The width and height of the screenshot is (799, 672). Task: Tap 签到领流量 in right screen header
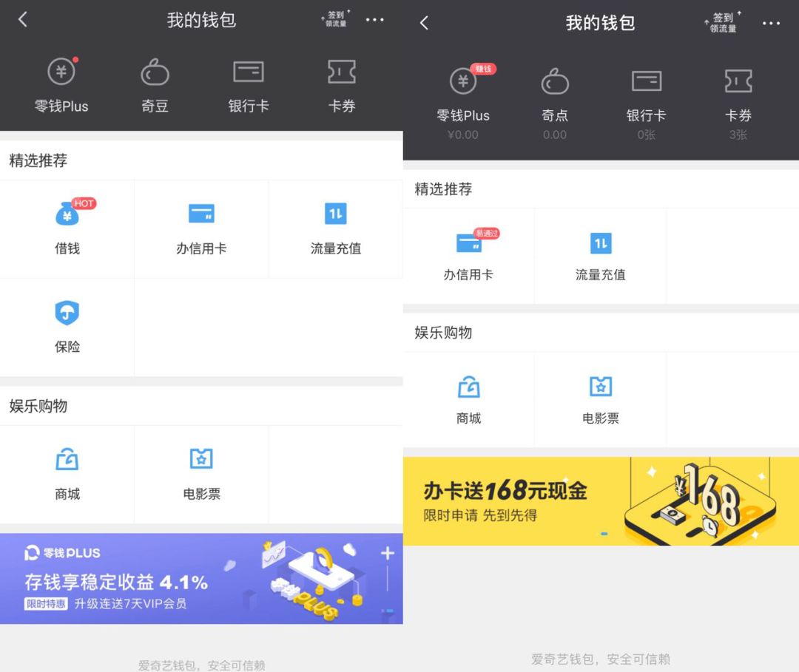coord(723,23)
